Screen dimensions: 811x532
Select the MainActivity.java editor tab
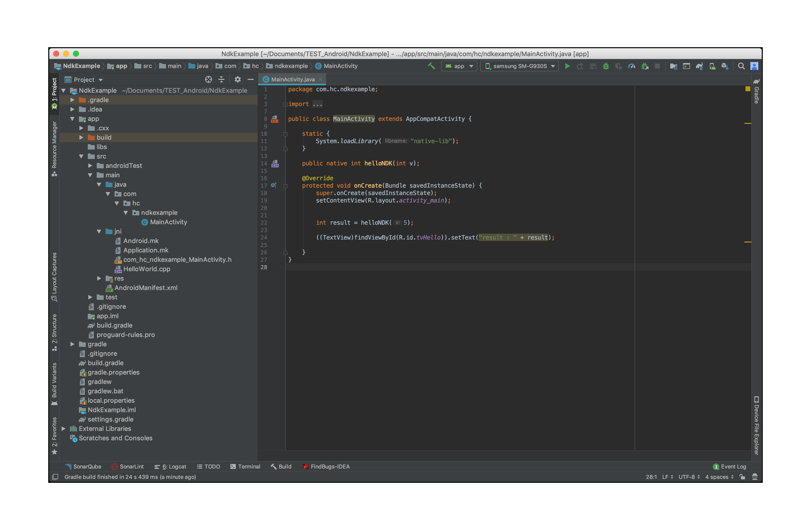[292, 79]
